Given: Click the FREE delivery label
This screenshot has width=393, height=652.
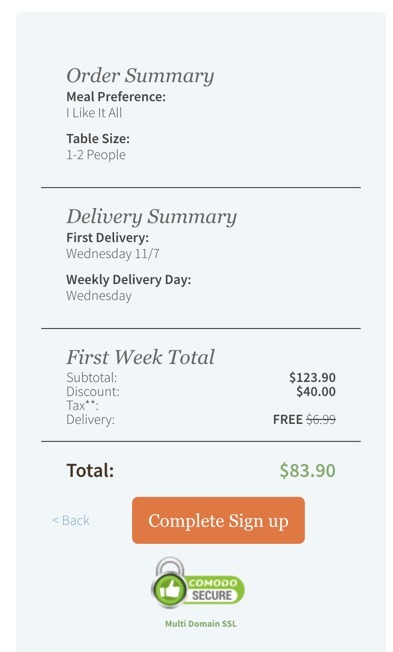Looking at the screenshot, I should 287,419.
